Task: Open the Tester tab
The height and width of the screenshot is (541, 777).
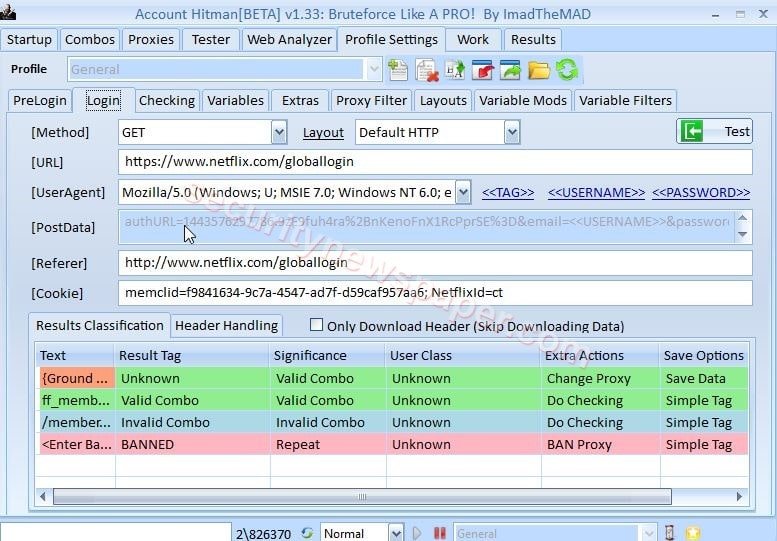Action: coord(211,40)
